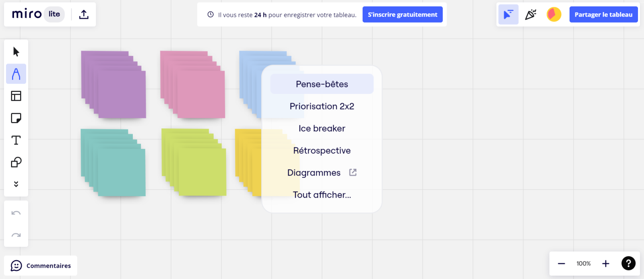644x279 pixels.
Task: Open the templates layout tool
Action: 16,96
